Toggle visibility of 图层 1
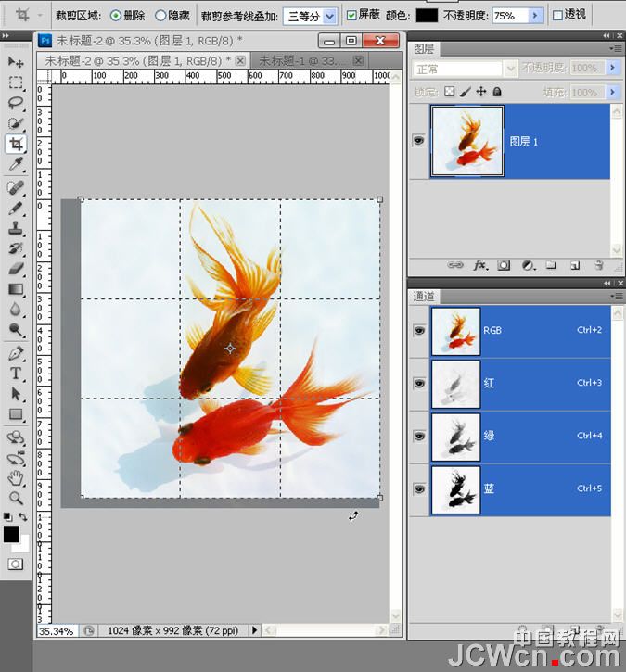 coord(418,141)
